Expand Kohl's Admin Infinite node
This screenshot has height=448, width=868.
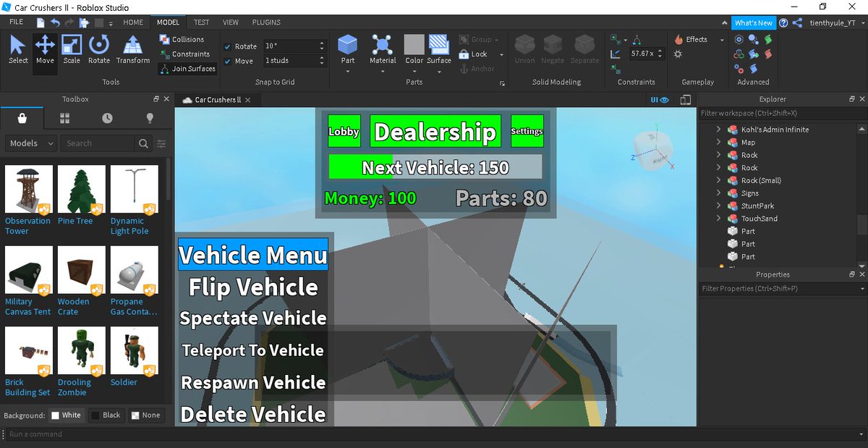(x=718, y=130)
